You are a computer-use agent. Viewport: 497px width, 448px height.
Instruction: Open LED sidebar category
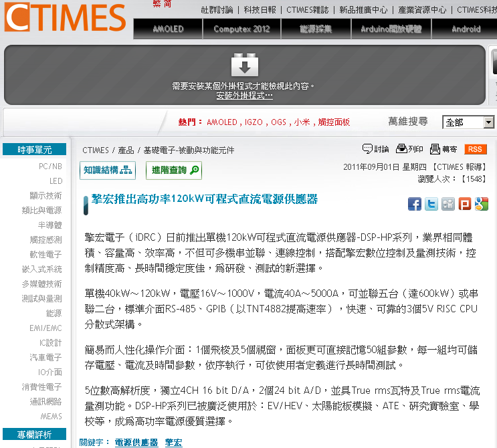tap(56, 181)
